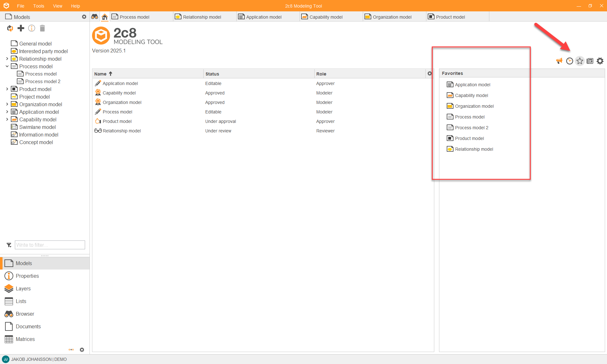Open the model info icon
This screenshot has height=364, width=607.
tap(32, 28)
